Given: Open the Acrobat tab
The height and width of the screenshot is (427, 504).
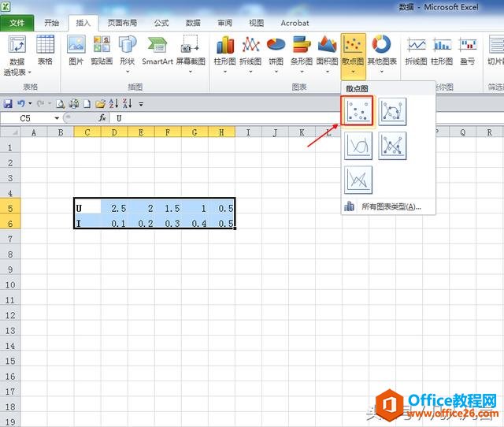Looking at the screenshot, I should 295,23.
